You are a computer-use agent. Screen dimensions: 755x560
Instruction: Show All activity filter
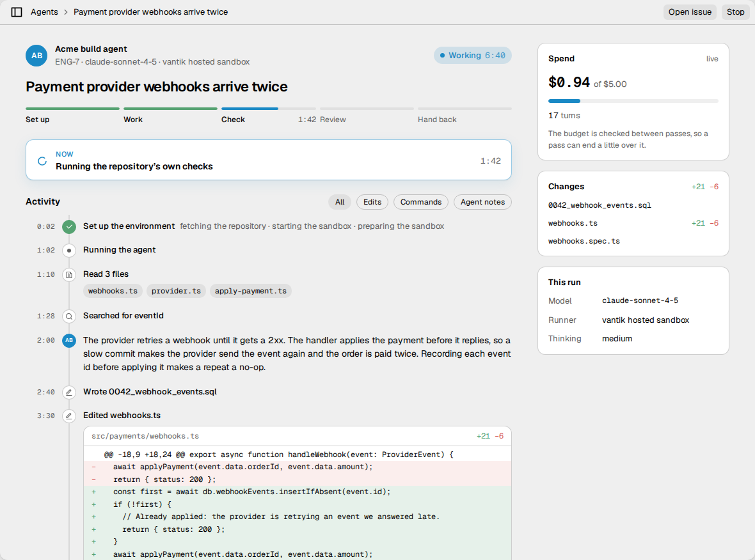click(x=340, y=202)
